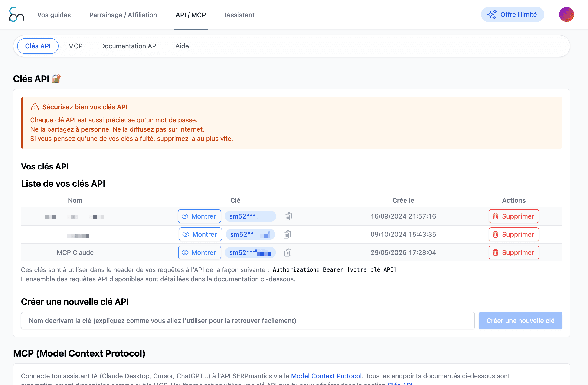
Task: Click the Nom column header
Action: (75, 201)
